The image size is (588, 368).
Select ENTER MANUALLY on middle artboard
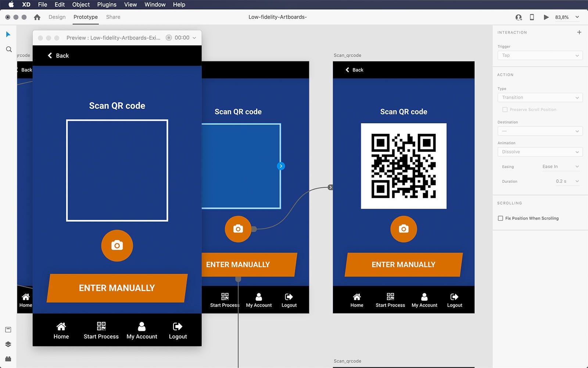pyautogui.click(x=249, y=265)
